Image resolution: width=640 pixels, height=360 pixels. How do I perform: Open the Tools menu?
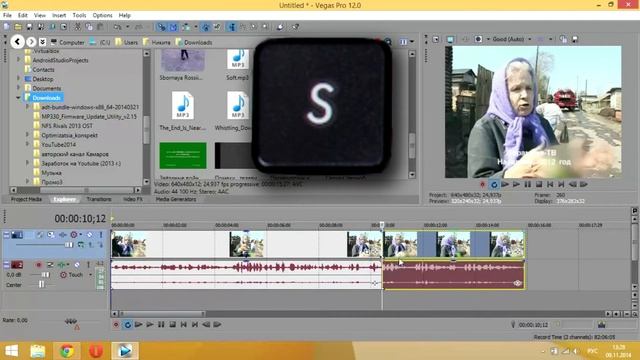click(x=79, y=16)
